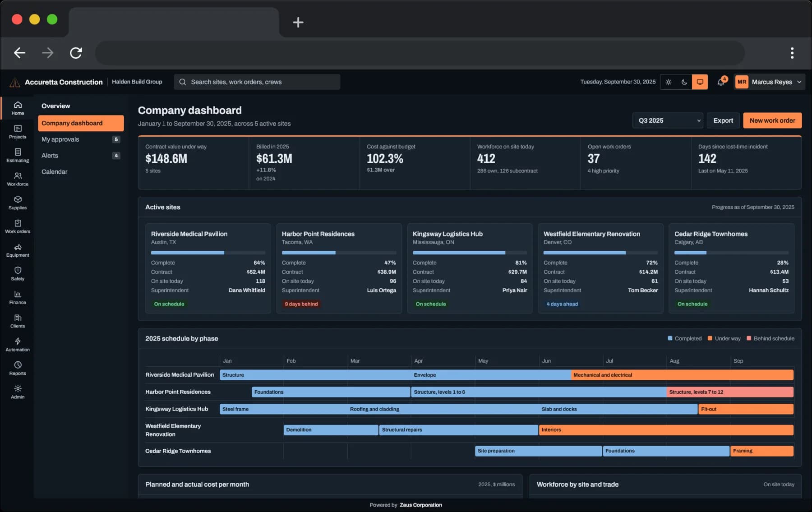Open Alerts list

[x=81, y=156]
